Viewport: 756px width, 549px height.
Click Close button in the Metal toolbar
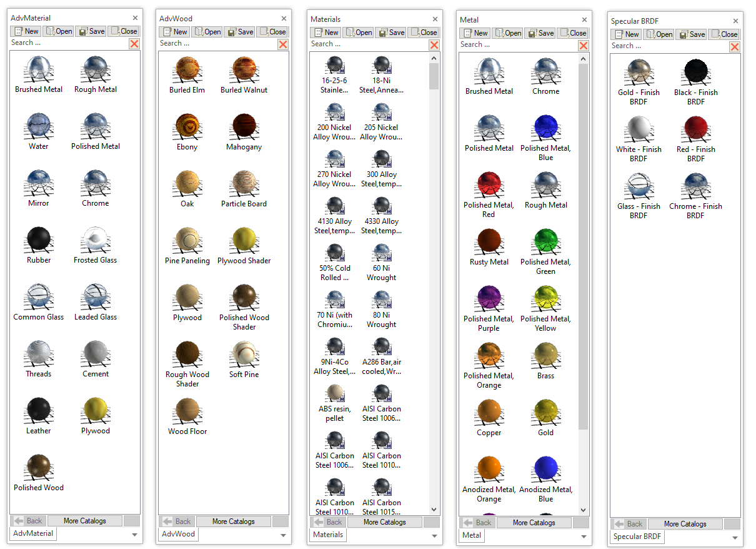tap(572, 33)
